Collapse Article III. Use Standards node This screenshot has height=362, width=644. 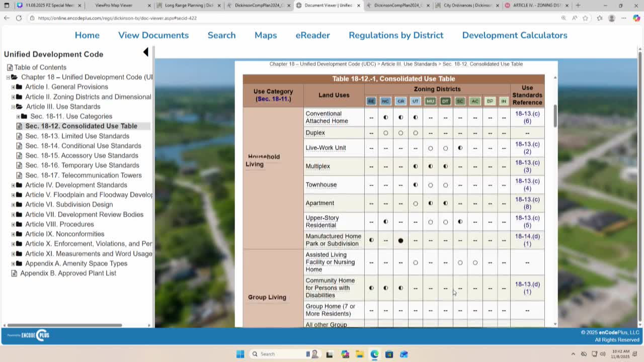tap(13, 107)
